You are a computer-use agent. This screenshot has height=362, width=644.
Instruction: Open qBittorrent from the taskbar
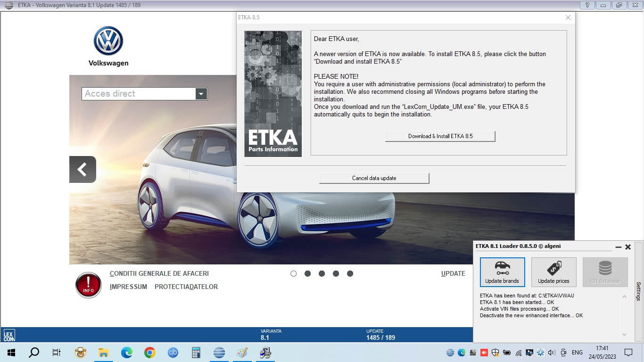click(x=173, y=352)
